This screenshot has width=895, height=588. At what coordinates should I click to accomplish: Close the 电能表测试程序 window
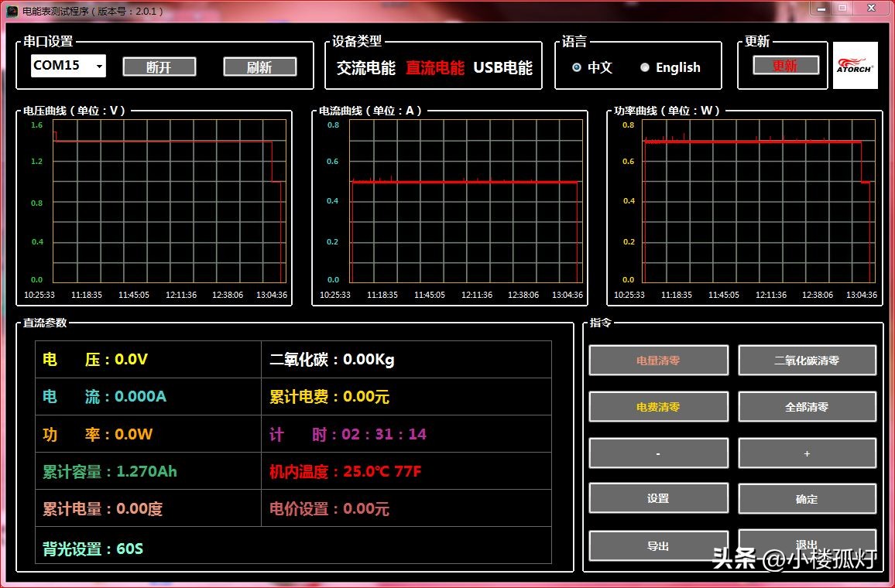pos(872,9)
